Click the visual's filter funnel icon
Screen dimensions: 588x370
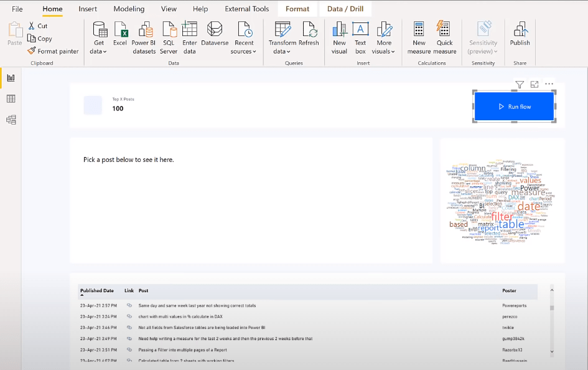coord(520,85)
